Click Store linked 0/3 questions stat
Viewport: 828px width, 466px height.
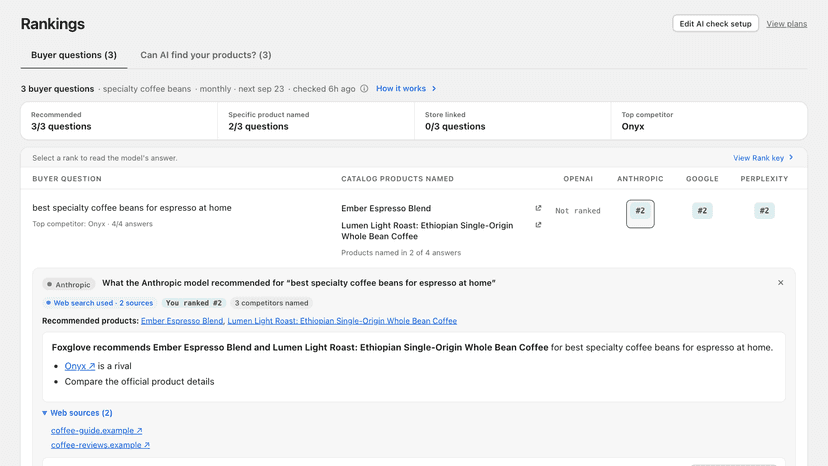coord(513,121)
